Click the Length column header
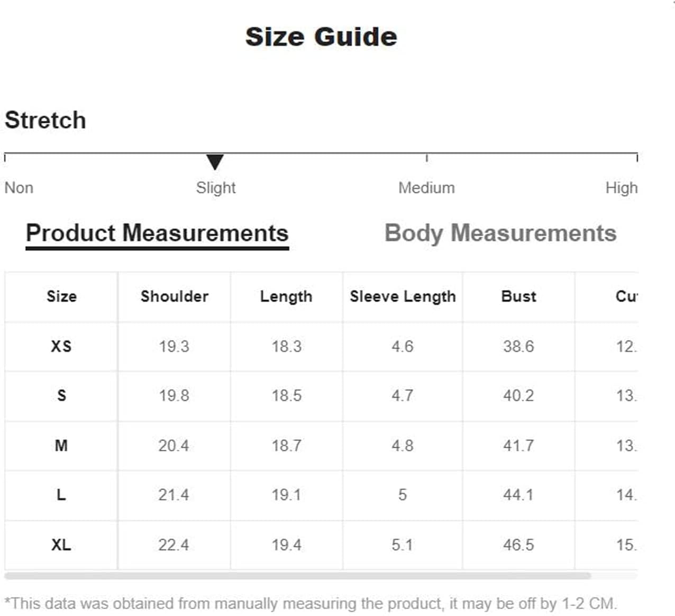The image size is (675, 616). pyautogui.click(x=286, y=296)
